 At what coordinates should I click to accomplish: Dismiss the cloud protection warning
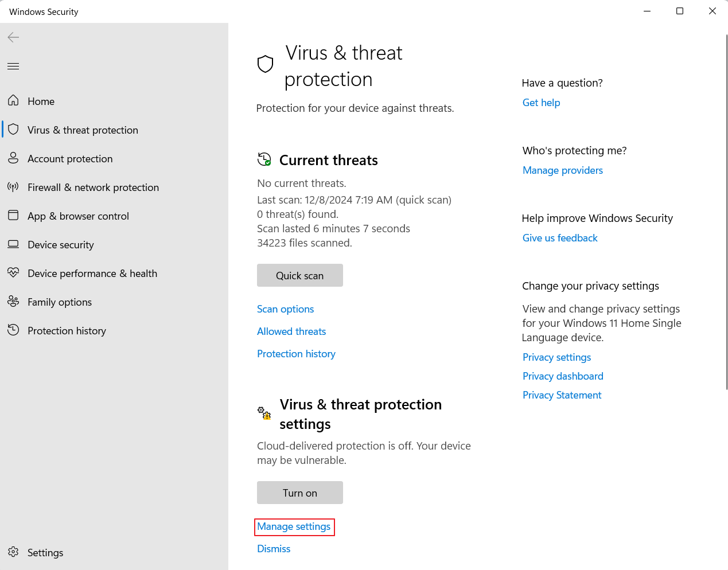(274, 549)
